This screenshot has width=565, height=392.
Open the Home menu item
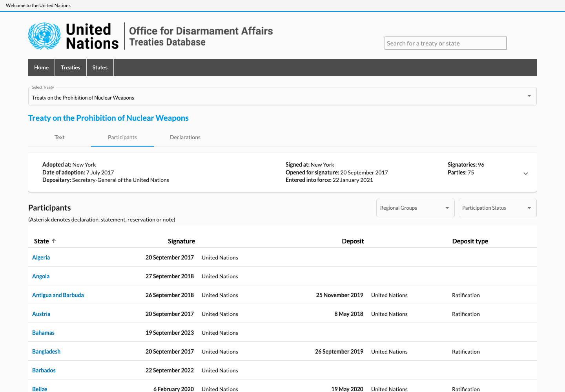coord(41,67)
